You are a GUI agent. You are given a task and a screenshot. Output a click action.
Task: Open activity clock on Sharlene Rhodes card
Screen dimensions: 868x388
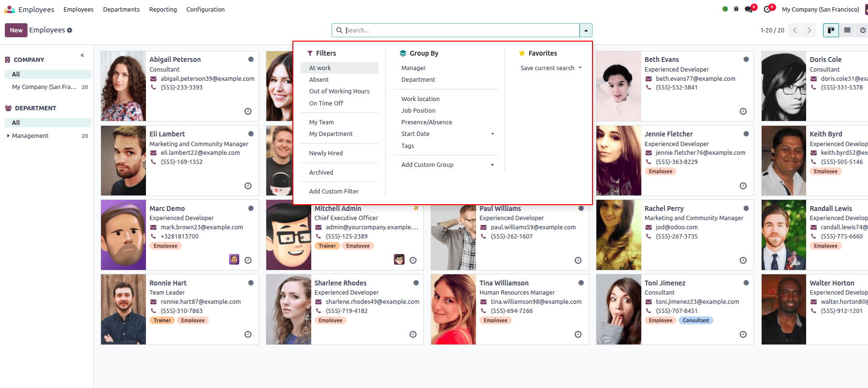pos(413,334)
